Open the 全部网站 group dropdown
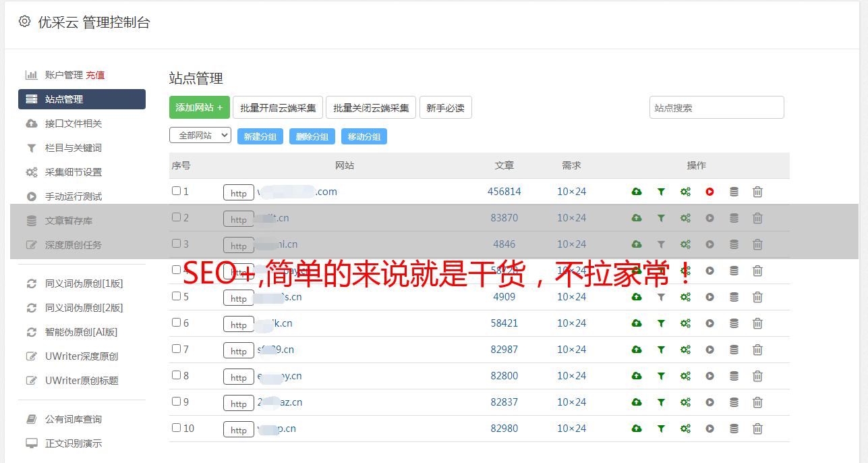The width and height of the screenshot is (868, 463). 200,136
